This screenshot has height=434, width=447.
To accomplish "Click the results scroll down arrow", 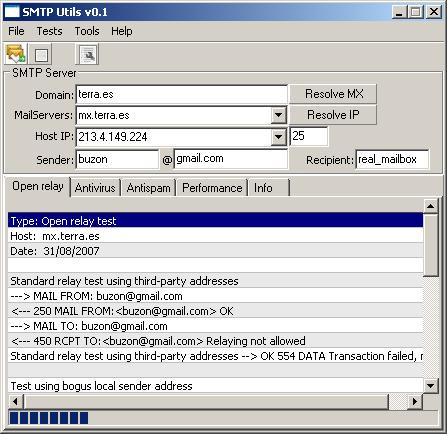I will click(430, 386).
